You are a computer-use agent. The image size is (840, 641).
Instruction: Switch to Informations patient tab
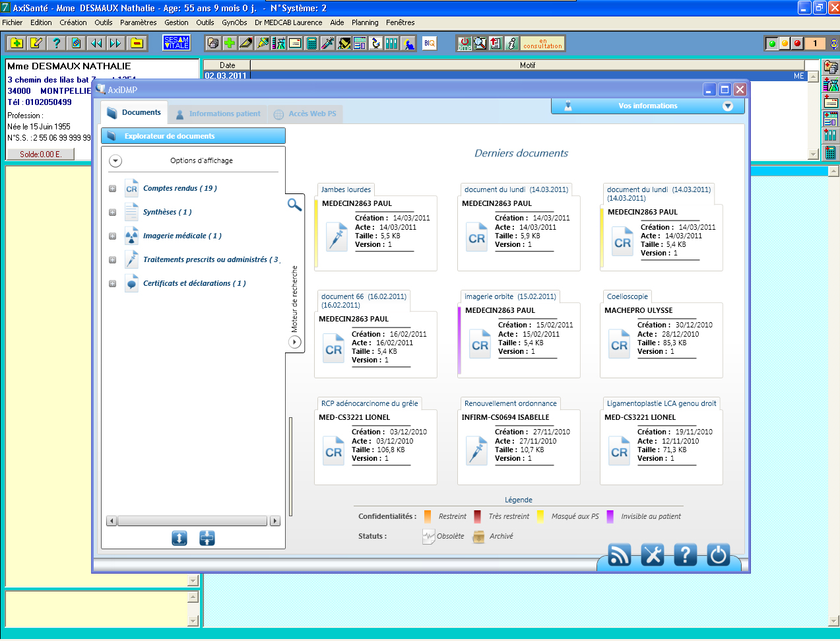coord(218,114)
